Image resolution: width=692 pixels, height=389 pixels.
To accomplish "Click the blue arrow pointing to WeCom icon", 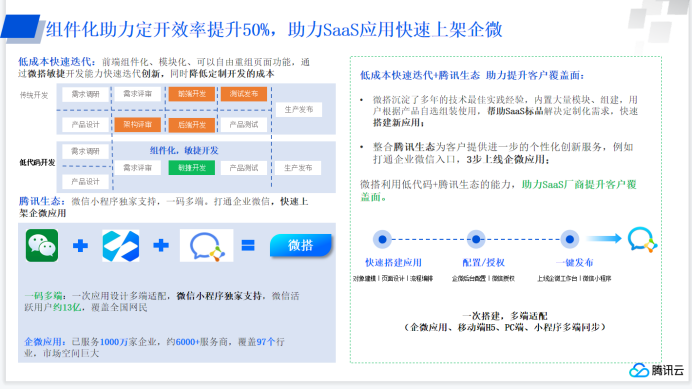I will pyautogui.click(x=604, y=239).
